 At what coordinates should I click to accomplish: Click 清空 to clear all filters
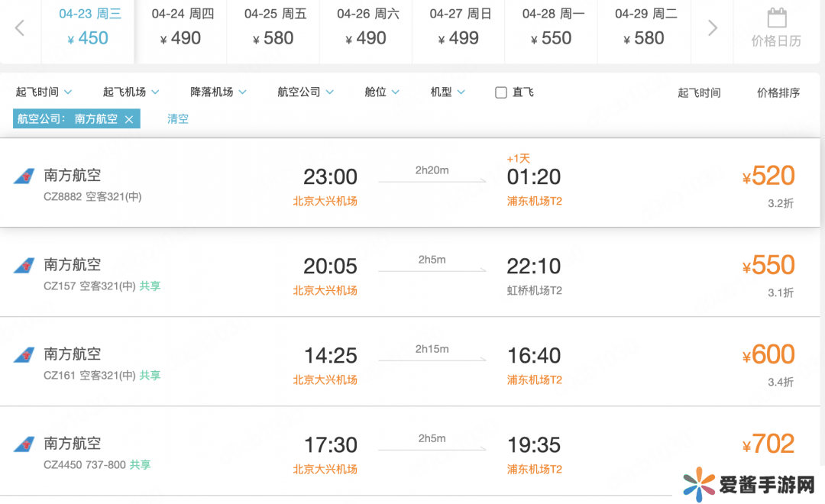coord(178,119)
